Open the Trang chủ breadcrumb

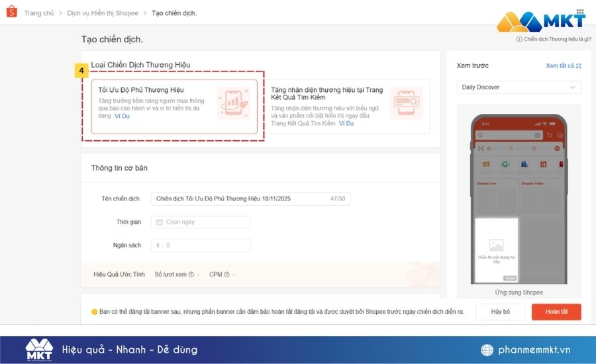39,13
